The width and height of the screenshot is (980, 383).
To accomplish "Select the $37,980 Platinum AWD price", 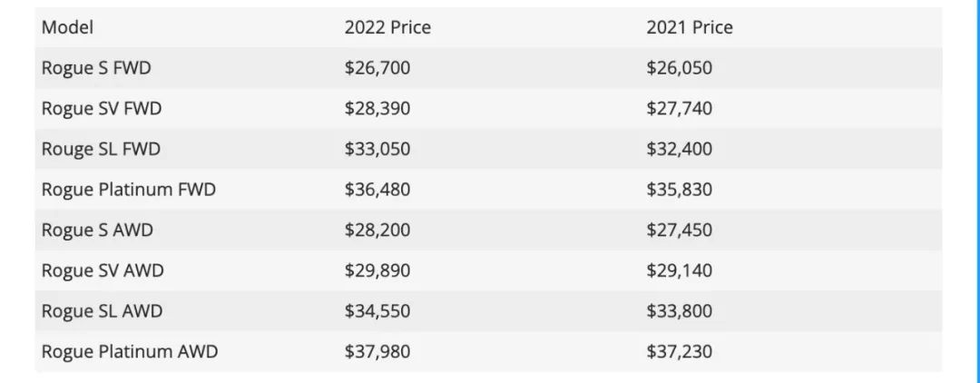I will 377,351.
